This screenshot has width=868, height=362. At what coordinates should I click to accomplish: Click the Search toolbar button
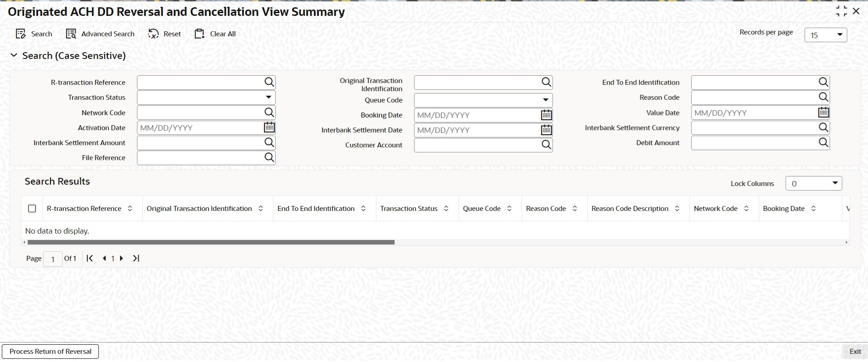click(34, 34)
